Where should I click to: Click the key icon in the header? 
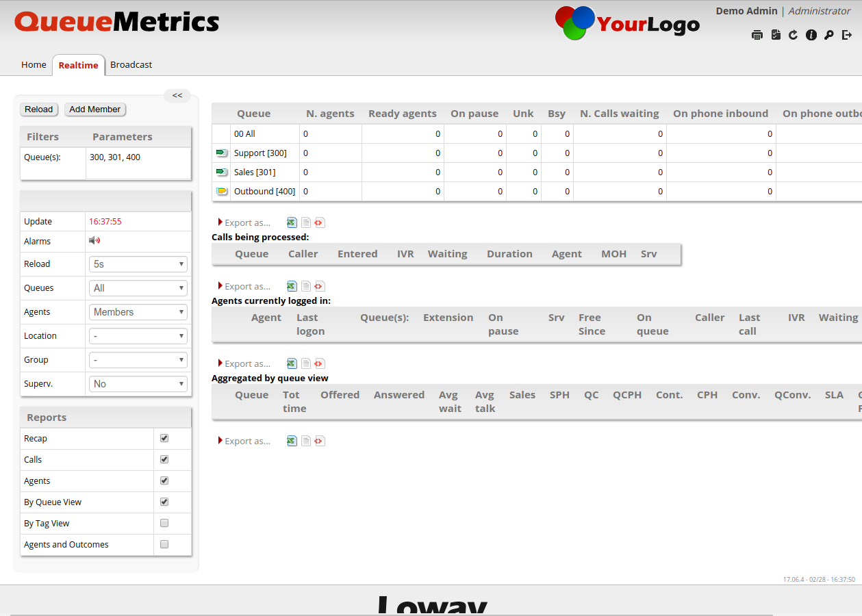click(x=829, y=35)
